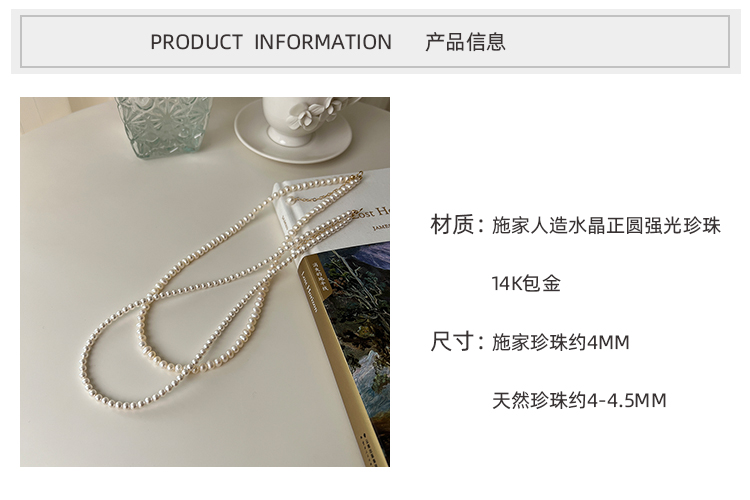Click the white saucer under the cup
The height and width of the screenshot is (500, 750).
tap(293, 133)
